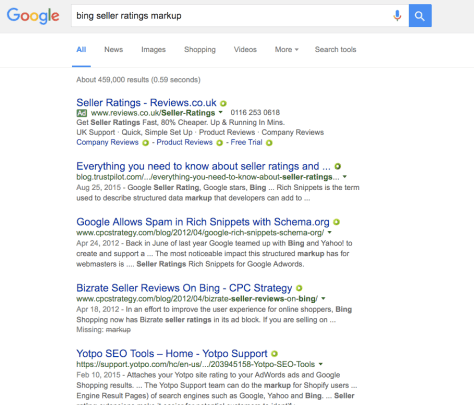
Task: Click green circle icon after Company Reviews sitelink
Action: point(145,143)
